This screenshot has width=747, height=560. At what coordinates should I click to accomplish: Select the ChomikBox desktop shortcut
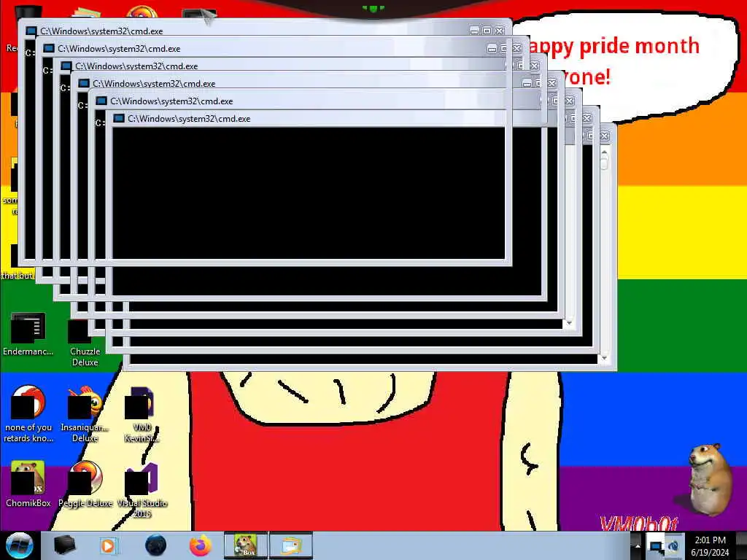(28, 484)
